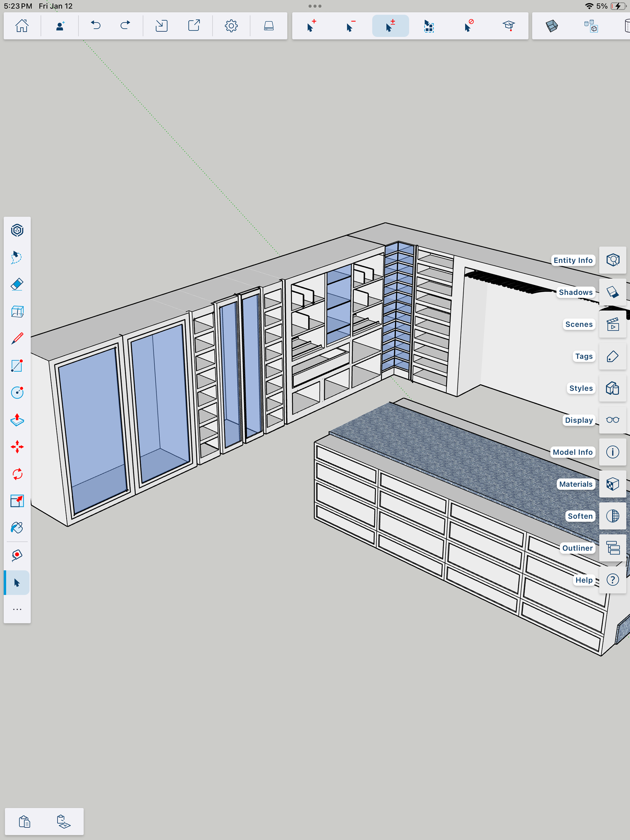Tap the paste in place clipboard icon
This screenshot has width=630, height=840.
coord(63,821)
